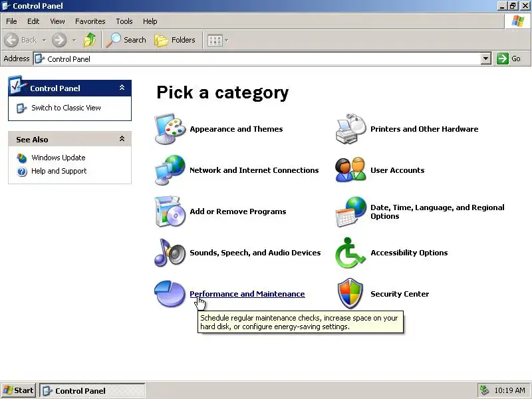Open the File menu
The height and width of the screenshot is (399, 532).
11,21
